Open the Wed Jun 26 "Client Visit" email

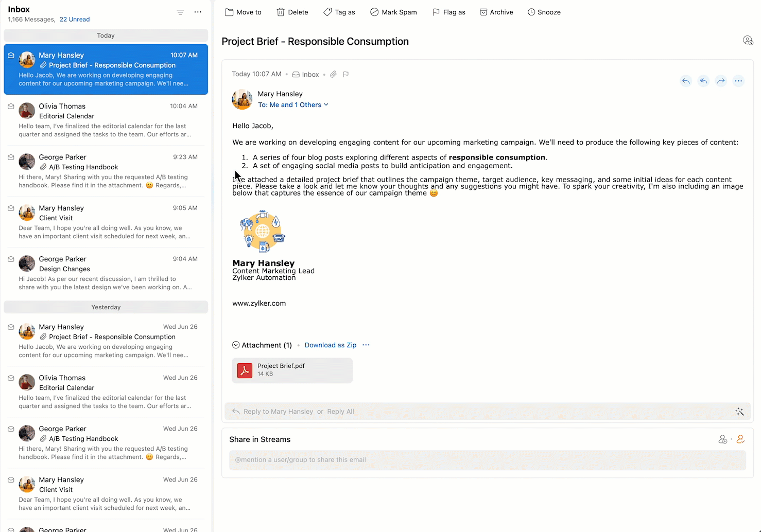106,494
